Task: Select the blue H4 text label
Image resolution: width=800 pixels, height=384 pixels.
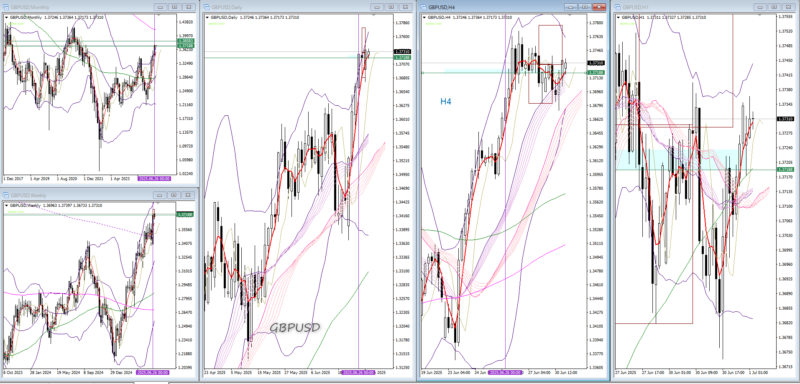Action: 446,101
